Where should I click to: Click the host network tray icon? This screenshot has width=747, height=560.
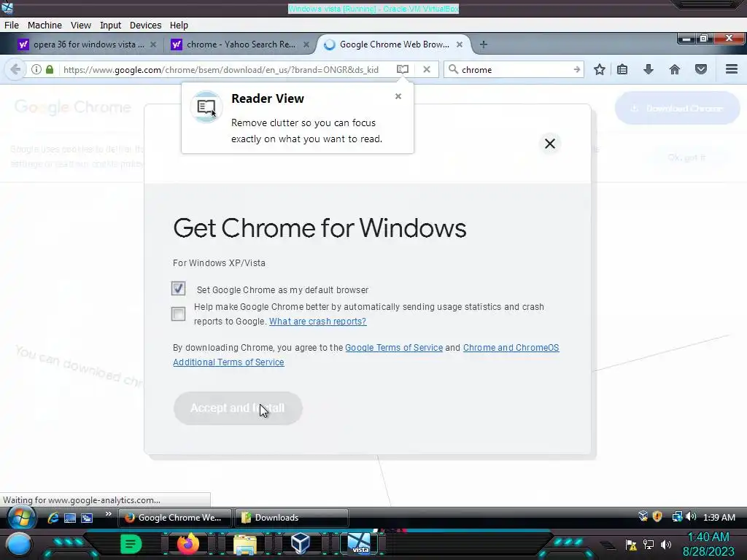649,544
